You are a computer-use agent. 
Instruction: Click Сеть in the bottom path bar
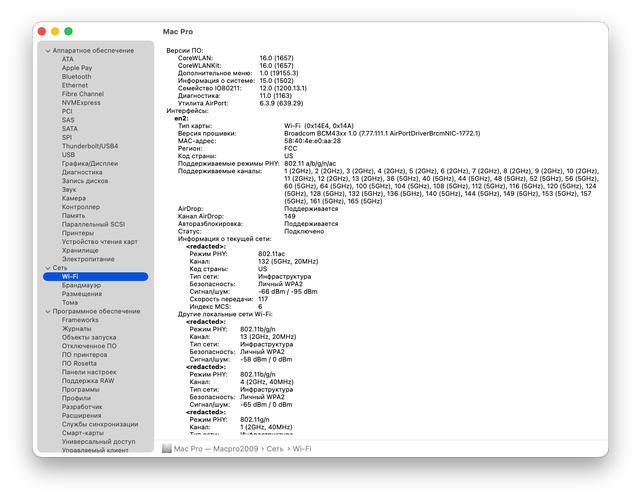[x=275, y=448]
